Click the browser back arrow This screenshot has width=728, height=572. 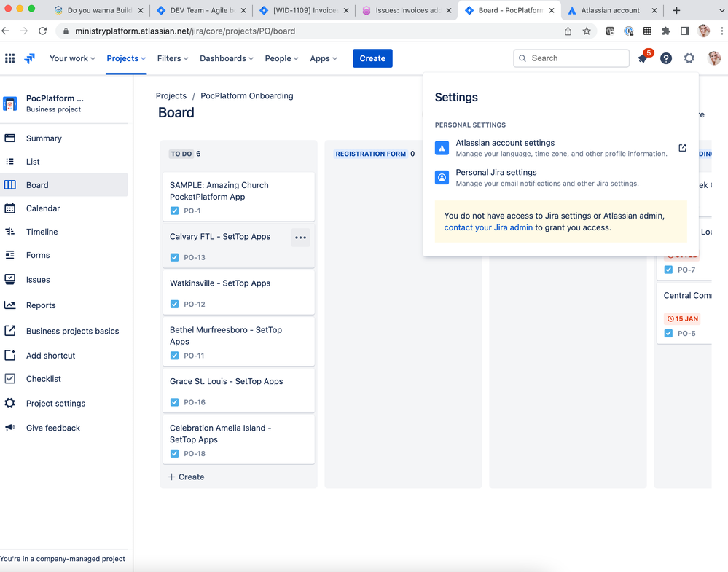click(6, 31)
